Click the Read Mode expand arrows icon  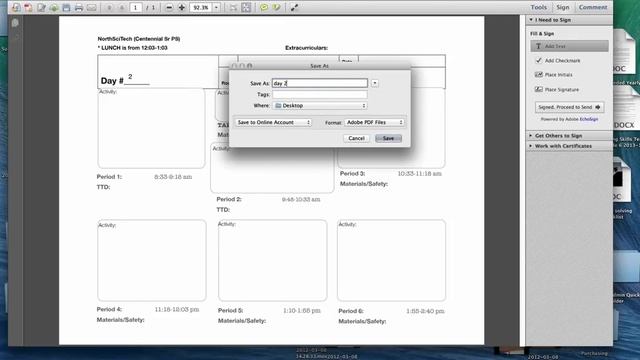294,7
